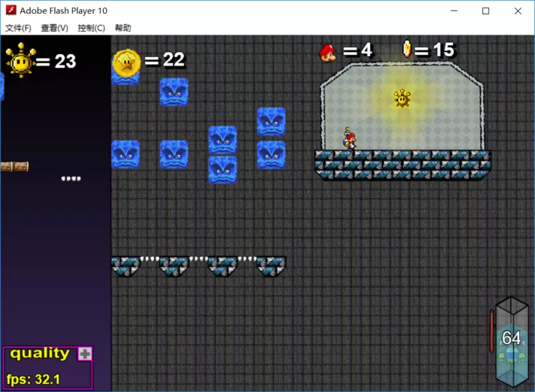Viewport: 535px width, 392px height.
Task: Click the FLUDD water tank showing 64
Action: tap(512, 341)
